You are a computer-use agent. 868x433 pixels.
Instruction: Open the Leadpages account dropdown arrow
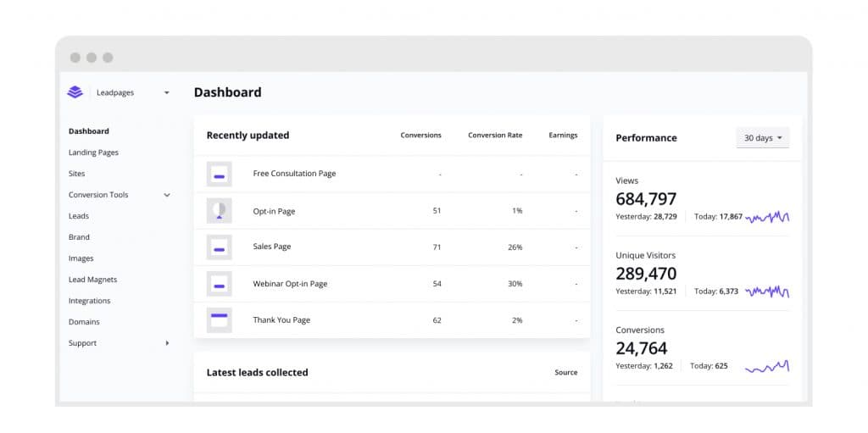167,93
